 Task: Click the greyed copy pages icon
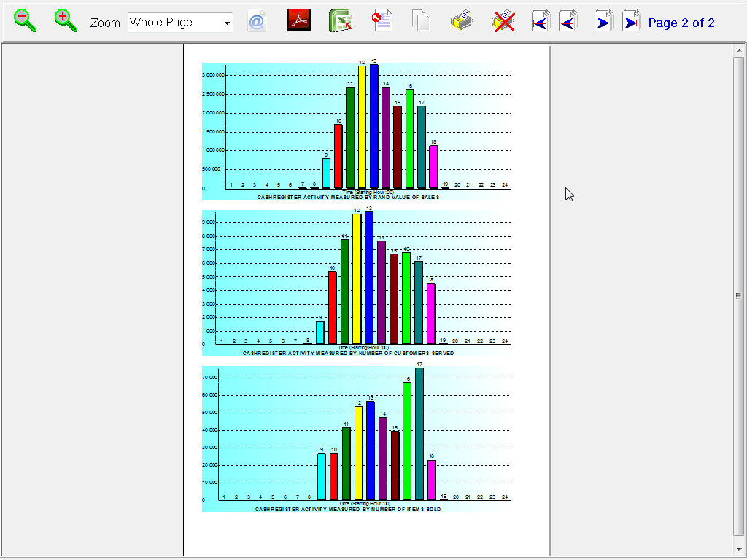click(x=421, y=21)
